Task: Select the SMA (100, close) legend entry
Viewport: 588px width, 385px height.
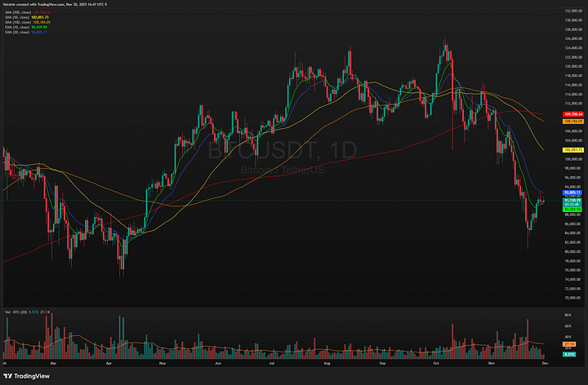Action: tap(28, 22)
